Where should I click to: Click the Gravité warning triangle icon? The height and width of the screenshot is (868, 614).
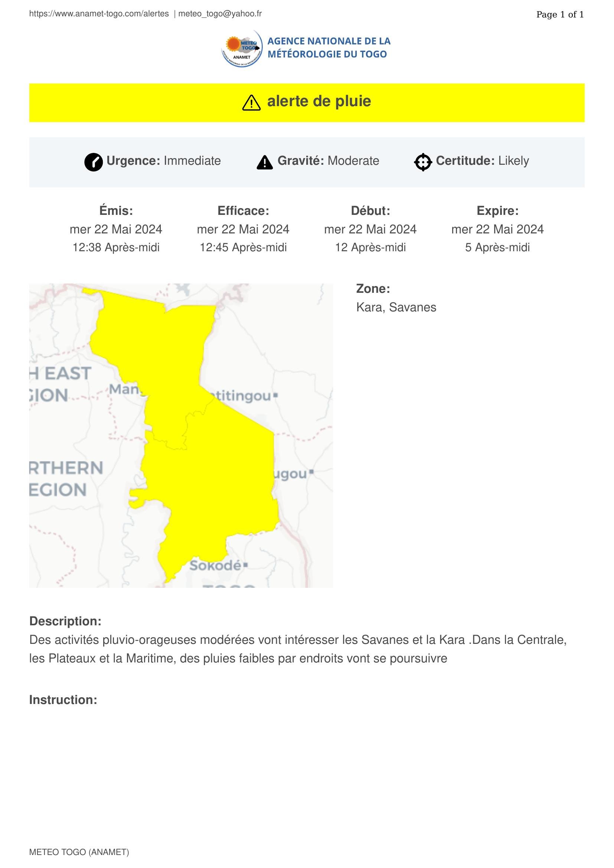(x=265, y=162)
